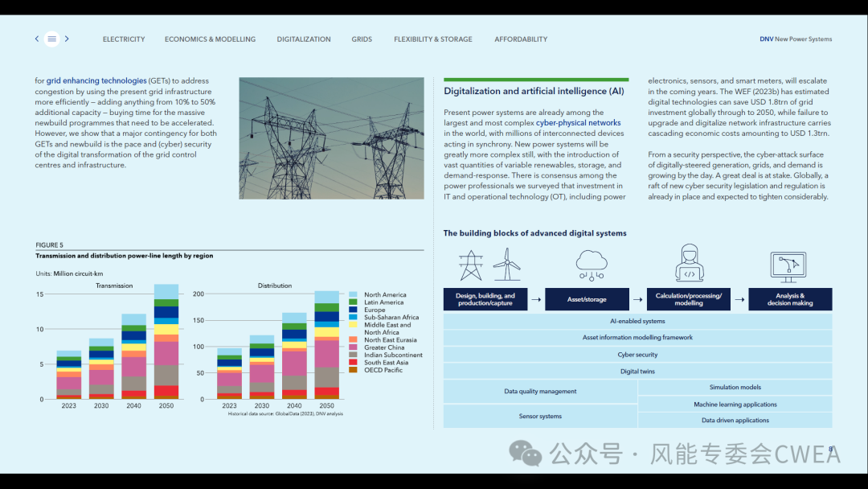Click OECD Pacific legend swatch
The height and width of the screenshot is (489, 868).
[x=353, y=370]
